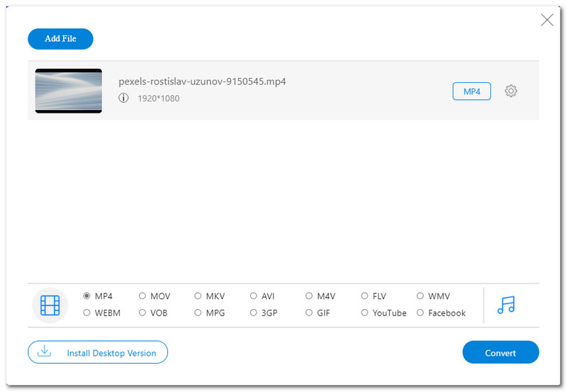Viewport: 567px width, 392px height.
Task: Click Install Desktop Version button
Action: point(98,352)
